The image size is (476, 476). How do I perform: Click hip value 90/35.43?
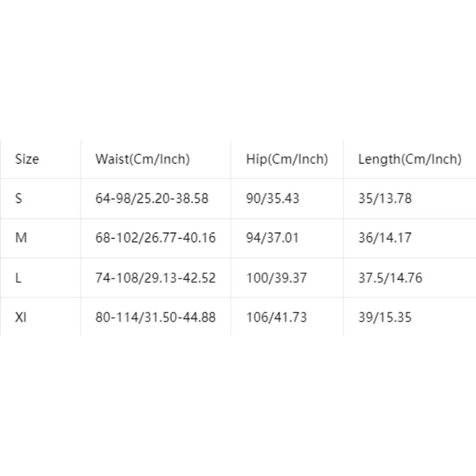273,198
